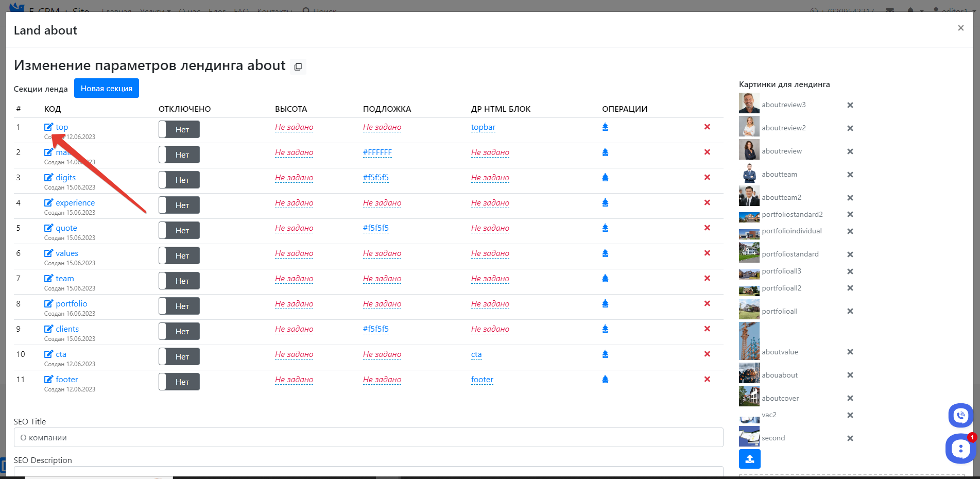This screenshot has width=980, height=479.
Task: Click edit icon for digits section
Action: click(49, 178)
